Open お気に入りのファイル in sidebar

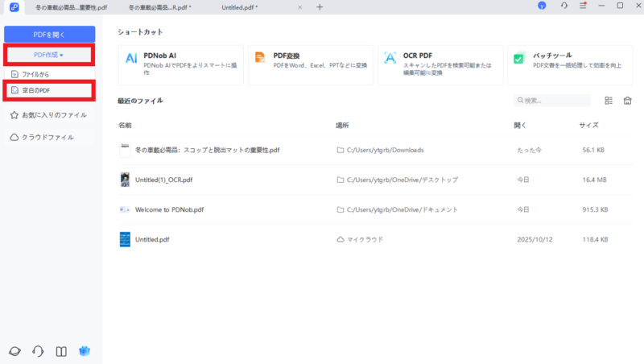tap(49, 115)
